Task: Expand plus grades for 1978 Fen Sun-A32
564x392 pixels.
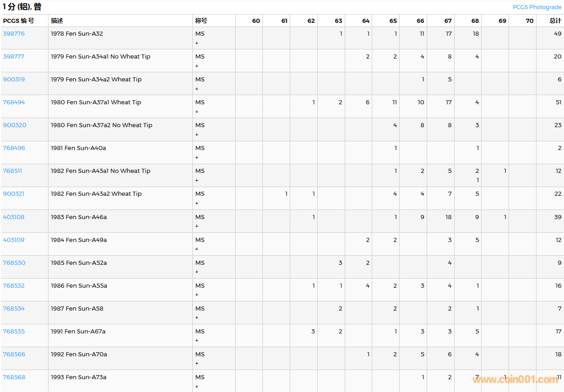Action: (x=197, y=43)
